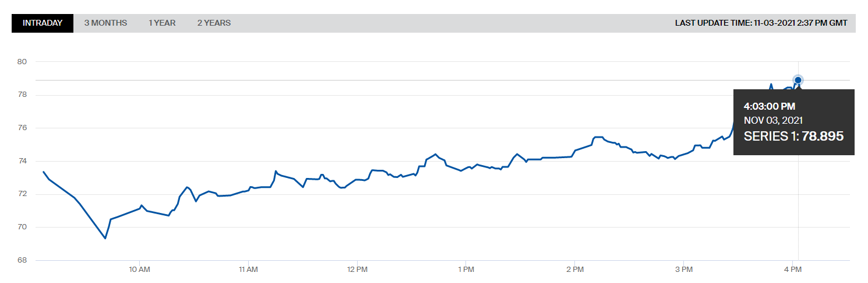Click the 2 PM axis label

click(574, 270)
